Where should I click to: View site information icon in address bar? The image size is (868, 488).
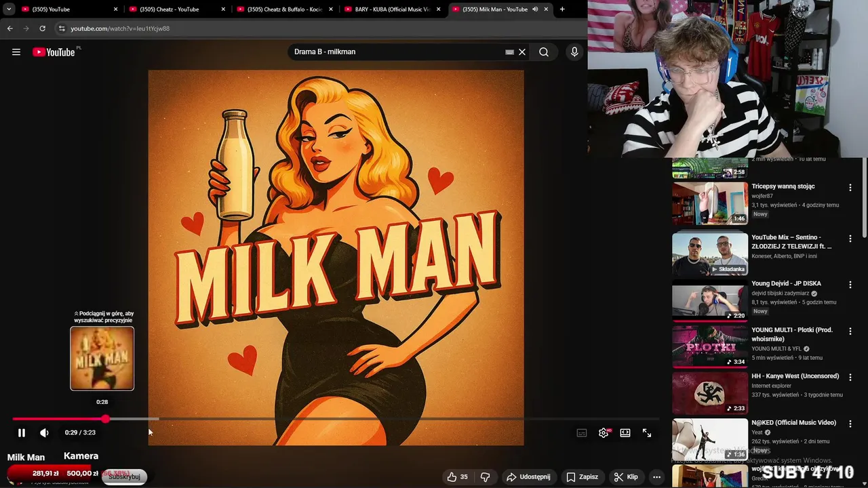(x=62, y=28)
